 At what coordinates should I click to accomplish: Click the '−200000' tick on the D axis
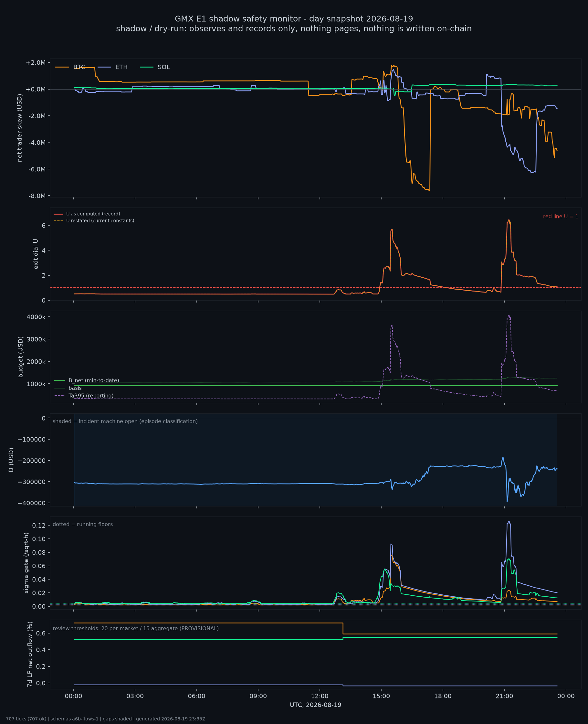click(x=32, y=461)
